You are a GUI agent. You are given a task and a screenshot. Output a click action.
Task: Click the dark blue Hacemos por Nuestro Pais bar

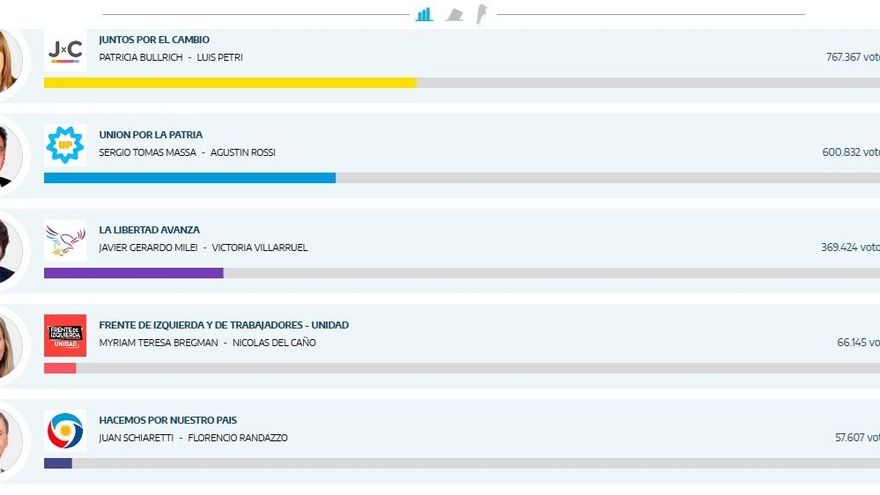[58, 463]
